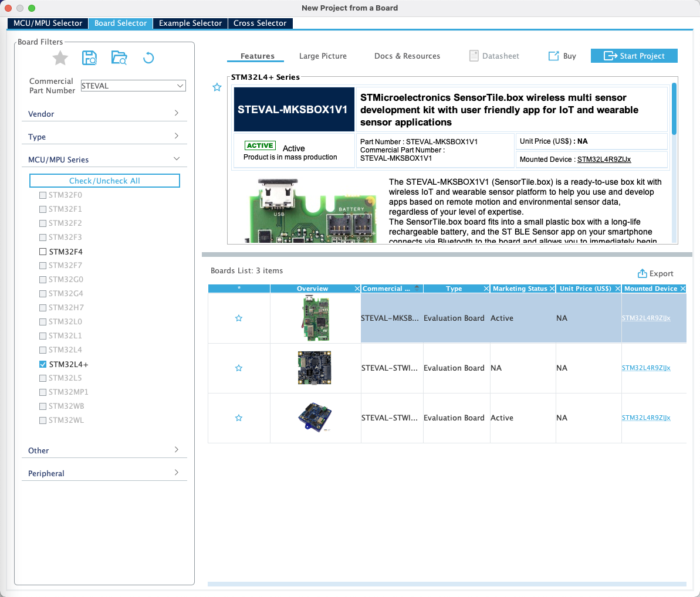
Task: Show the Features tab
Action: pyautogui.click(x=257, y=56)
